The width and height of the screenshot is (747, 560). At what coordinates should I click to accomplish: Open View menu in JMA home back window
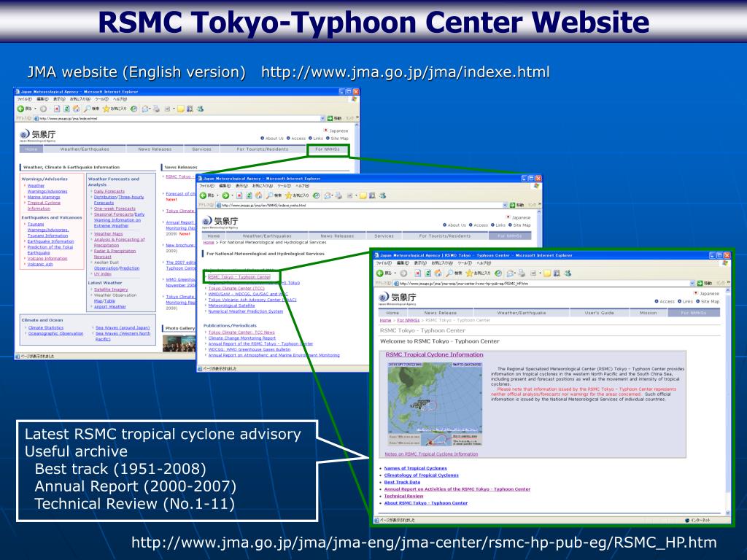pyautogui.click(x=60, y=99)
